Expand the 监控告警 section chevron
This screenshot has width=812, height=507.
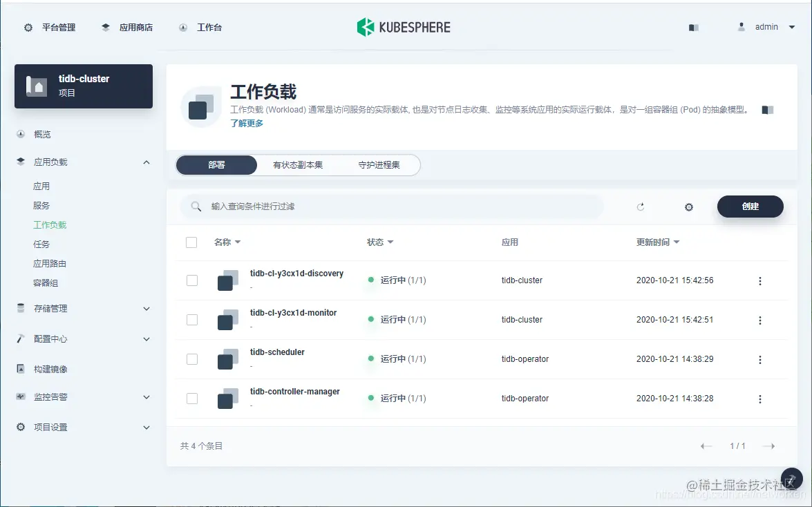pos(147,397)
